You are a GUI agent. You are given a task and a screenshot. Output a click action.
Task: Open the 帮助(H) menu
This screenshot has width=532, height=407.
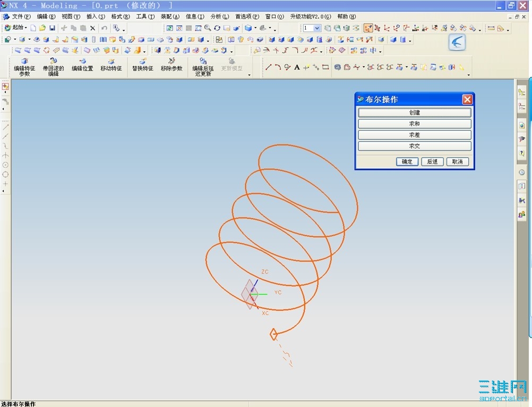click(346, 16)
